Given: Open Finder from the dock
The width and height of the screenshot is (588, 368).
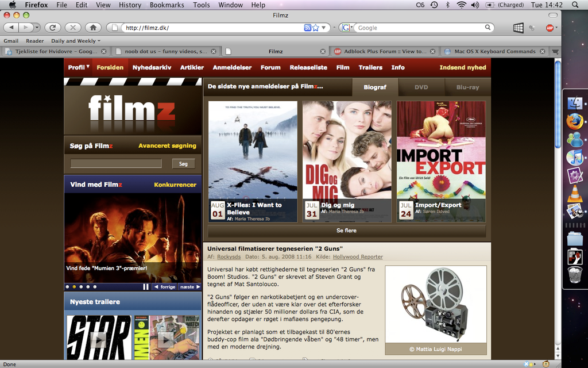Looking at the screenshot, I should [575, 103].
